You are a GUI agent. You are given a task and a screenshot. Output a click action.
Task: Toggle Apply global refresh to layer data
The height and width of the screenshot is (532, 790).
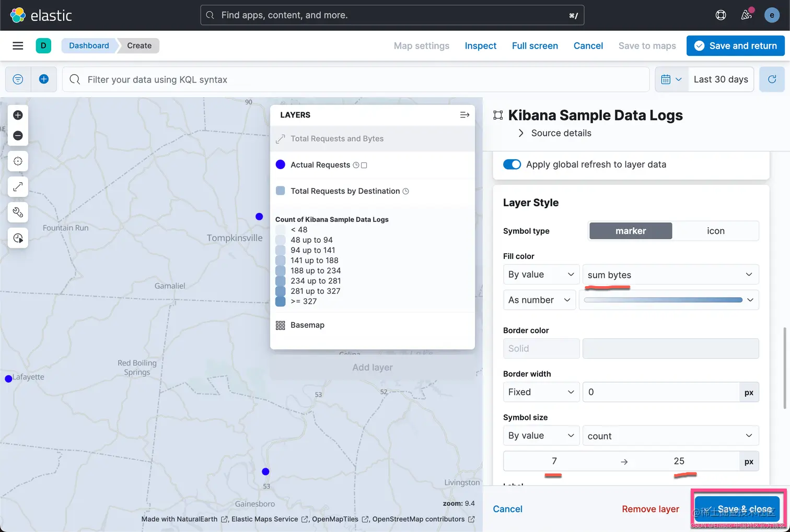[512, 164]
